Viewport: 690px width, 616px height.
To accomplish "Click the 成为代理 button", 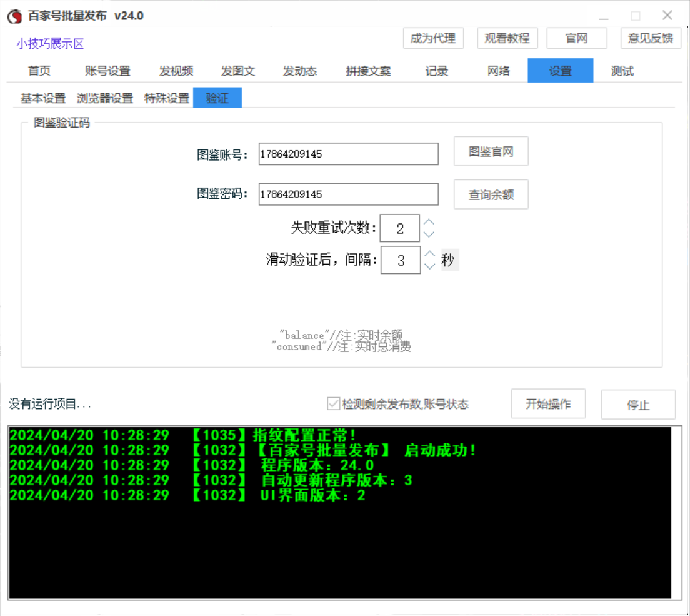I will click(x=433, y=38).
